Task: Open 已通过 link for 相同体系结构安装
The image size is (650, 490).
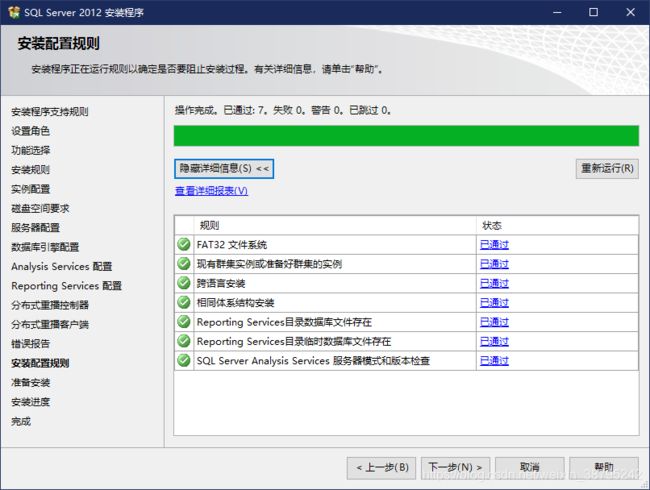Action: (x=494, y=303)
